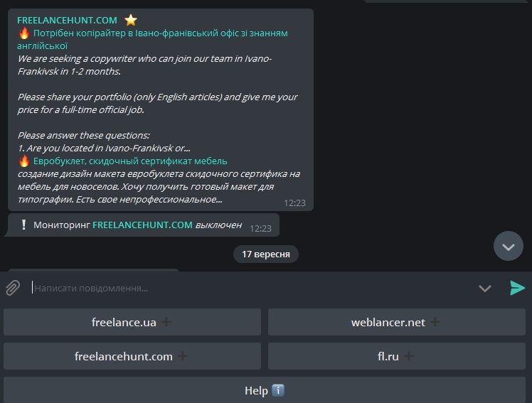This screenshot has width=532, height=403.
Task: Focus the Написати повідомлення message input field
Action: tap(249, 288)
